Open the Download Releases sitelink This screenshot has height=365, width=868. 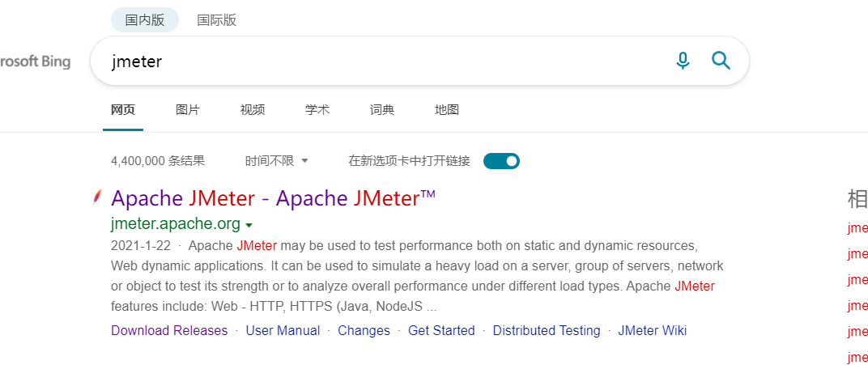pyautogui.click(x=169, y=330)
